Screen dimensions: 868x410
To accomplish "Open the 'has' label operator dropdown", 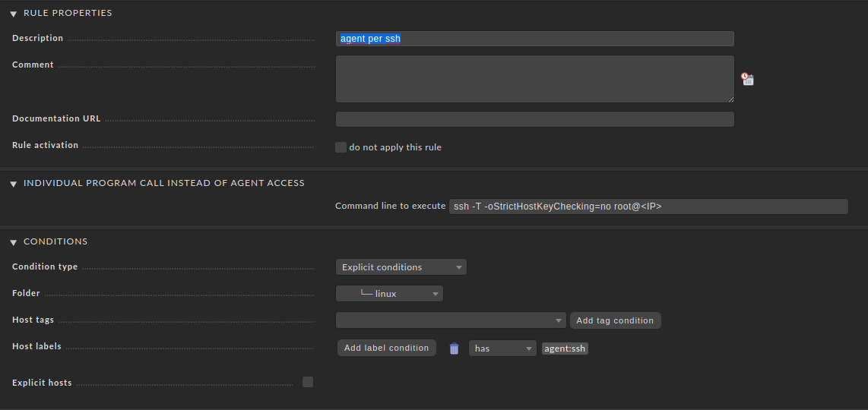I will coord(502,348).
